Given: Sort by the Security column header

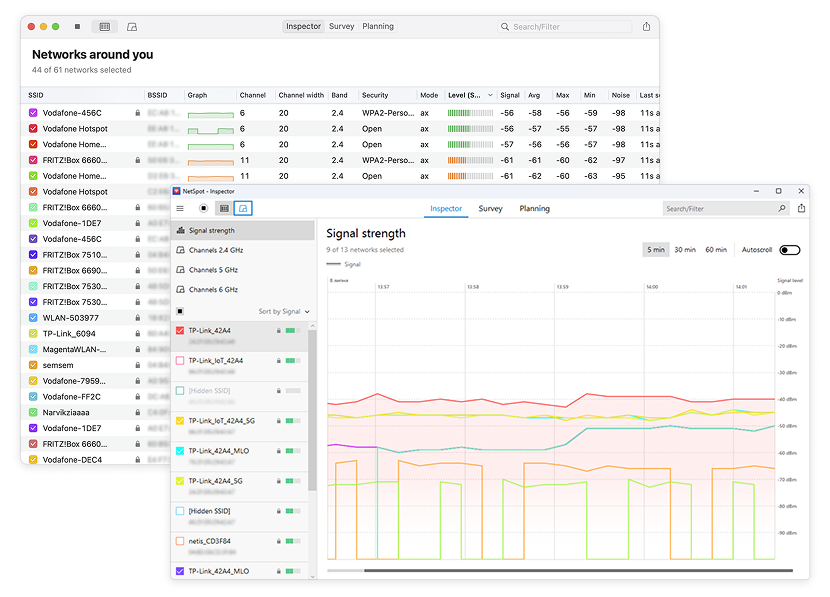Looking at the screenshot, I should pos(375,95).
